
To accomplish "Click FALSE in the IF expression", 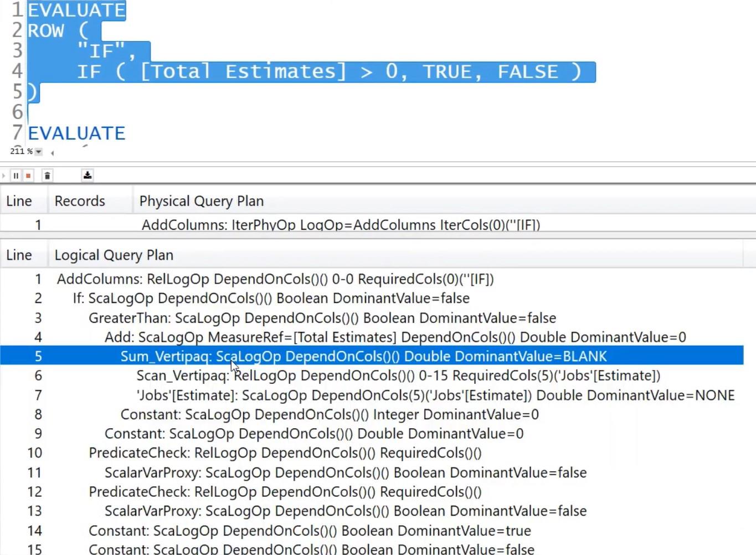I will (x=528, y=71).
